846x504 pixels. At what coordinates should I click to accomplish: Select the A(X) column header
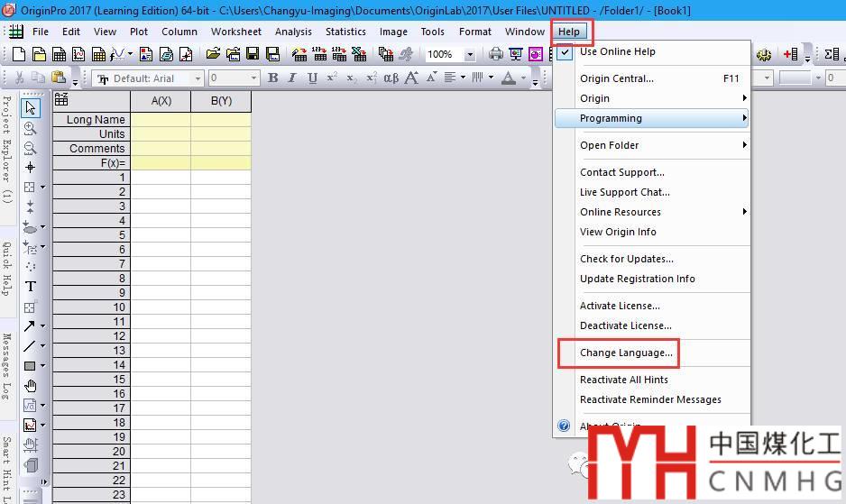click(161, 101)
